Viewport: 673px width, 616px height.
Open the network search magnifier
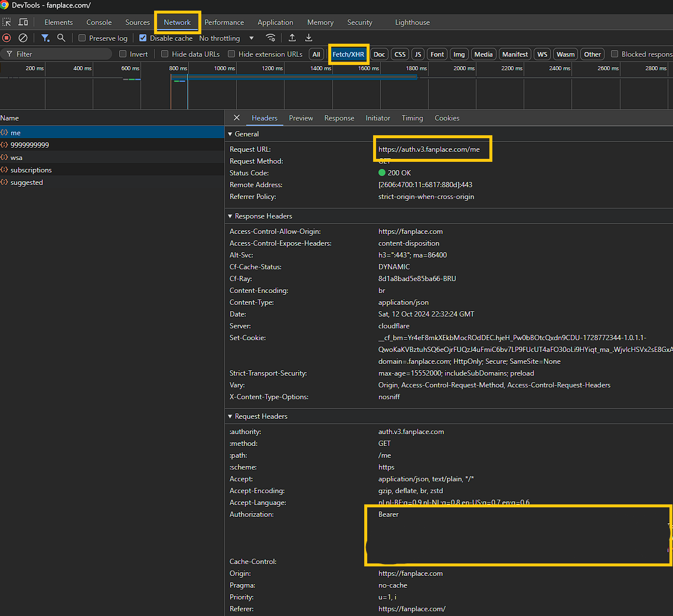coord(61,38)
